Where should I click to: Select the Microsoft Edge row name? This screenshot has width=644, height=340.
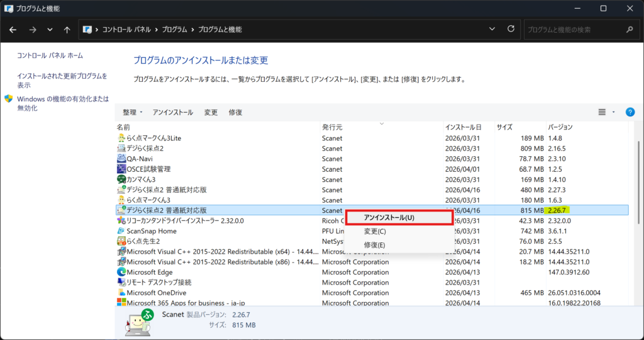(x=150, y=272)
